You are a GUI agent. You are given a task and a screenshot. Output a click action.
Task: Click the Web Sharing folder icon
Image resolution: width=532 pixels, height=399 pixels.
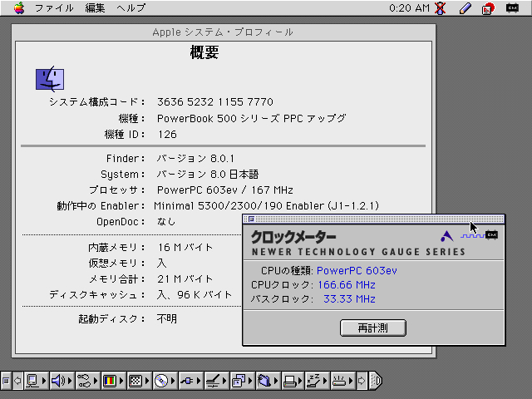(x=264, y=381)
